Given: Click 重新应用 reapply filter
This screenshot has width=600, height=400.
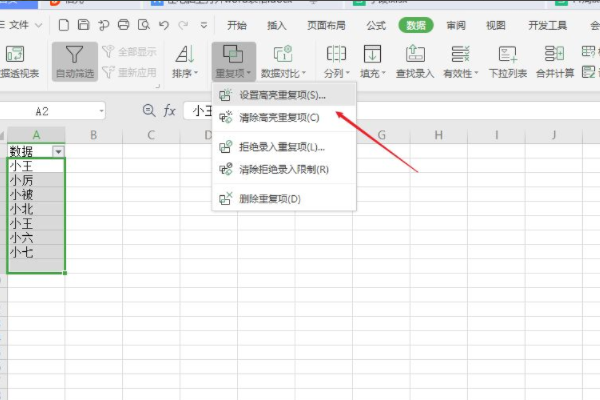Looking at the screenshot, I should [130, 72].
